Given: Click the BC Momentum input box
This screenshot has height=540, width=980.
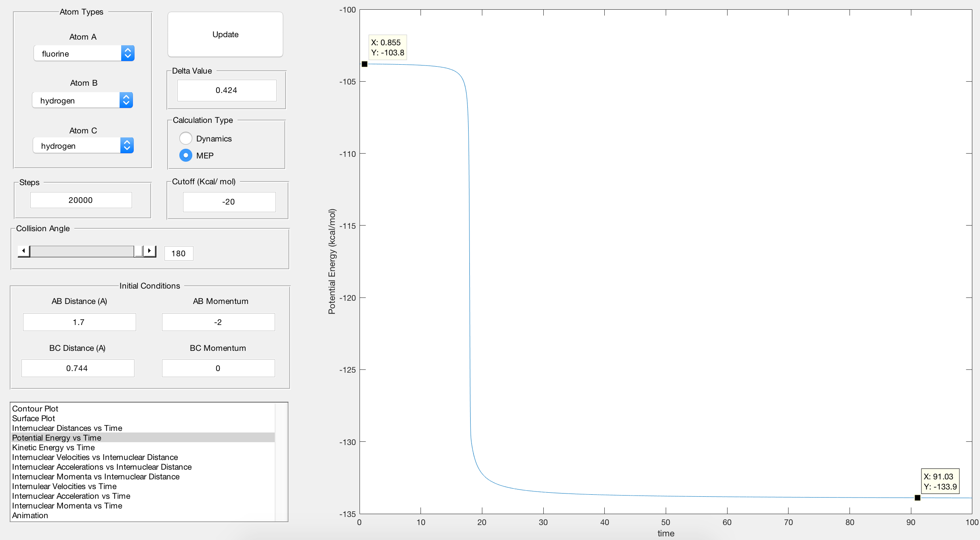Looking at the screenshot, I should [218, 368].
